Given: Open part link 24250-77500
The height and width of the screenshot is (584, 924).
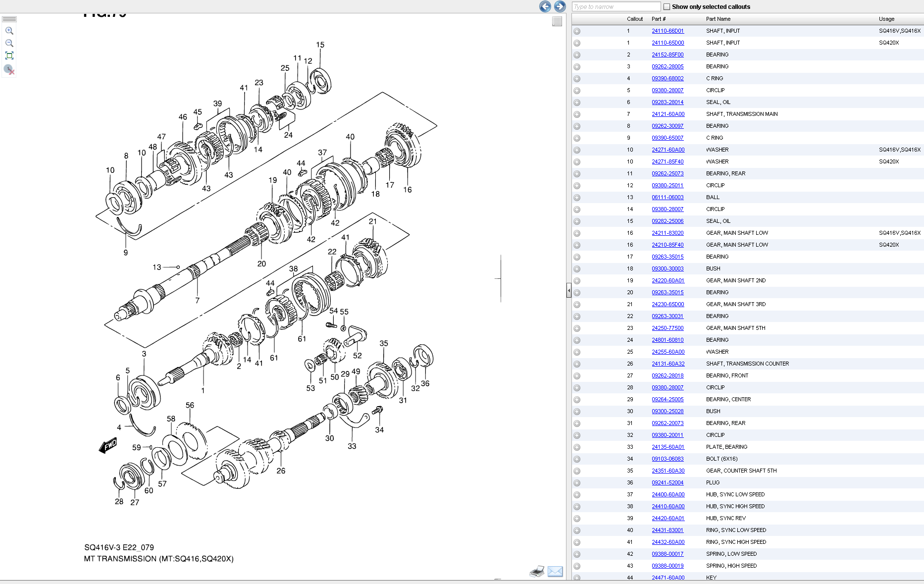Looking at the screenshot, I should [x=667, y=328].
